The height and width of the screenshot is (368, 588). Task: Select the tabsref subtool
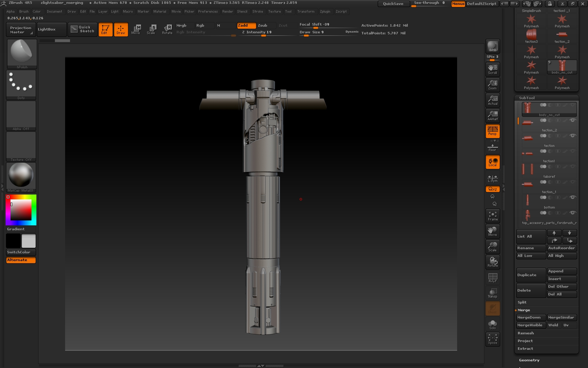click(x=549, y=171)
